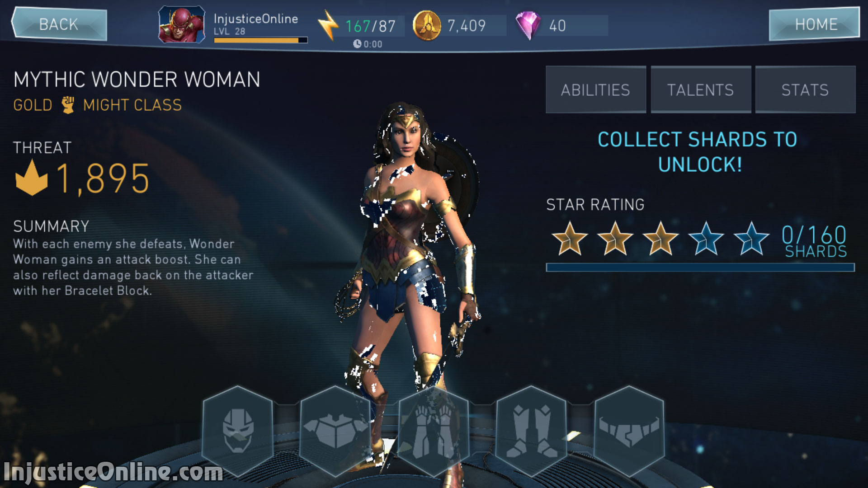
Task: Open the belt accessory gear slot
Action: click(629, 432)
